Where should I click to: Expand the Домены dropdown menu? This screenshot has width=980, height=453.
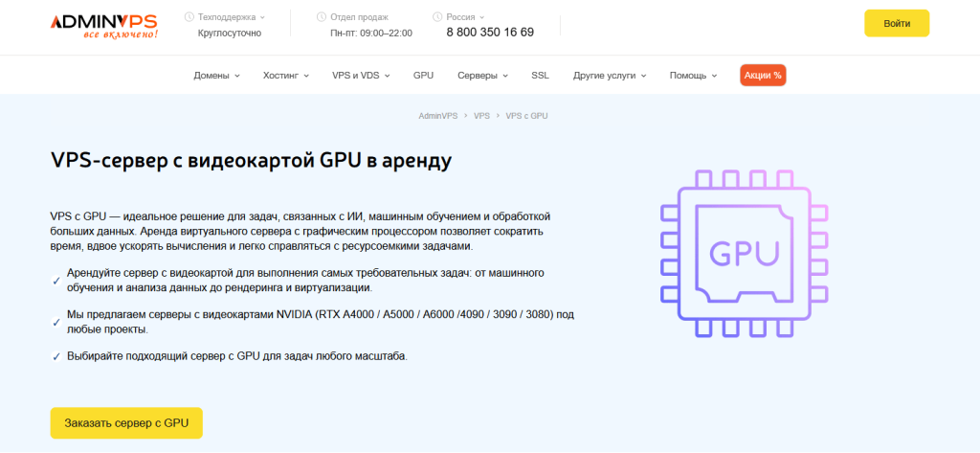pyautogui.click(x=216, y=75)
